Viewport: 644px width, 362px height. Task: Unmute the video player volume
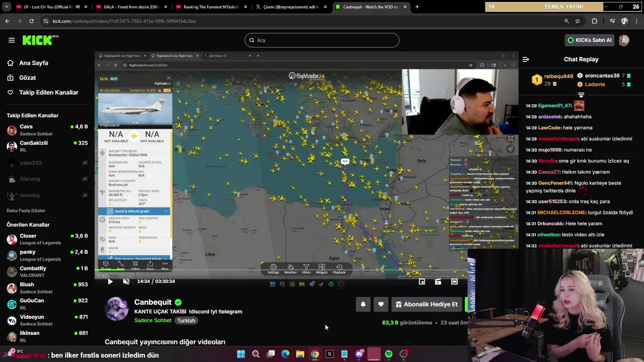coord(126,282)
